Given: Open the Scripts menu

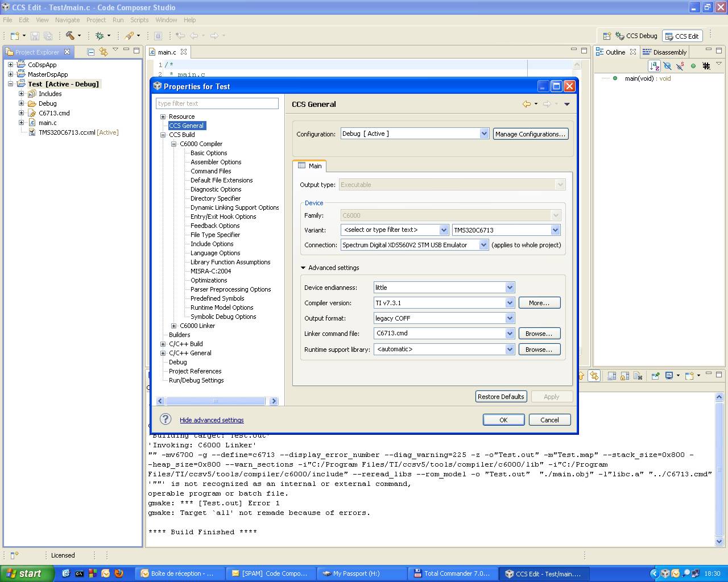Looking at the screenshot, I should point(139,20).
